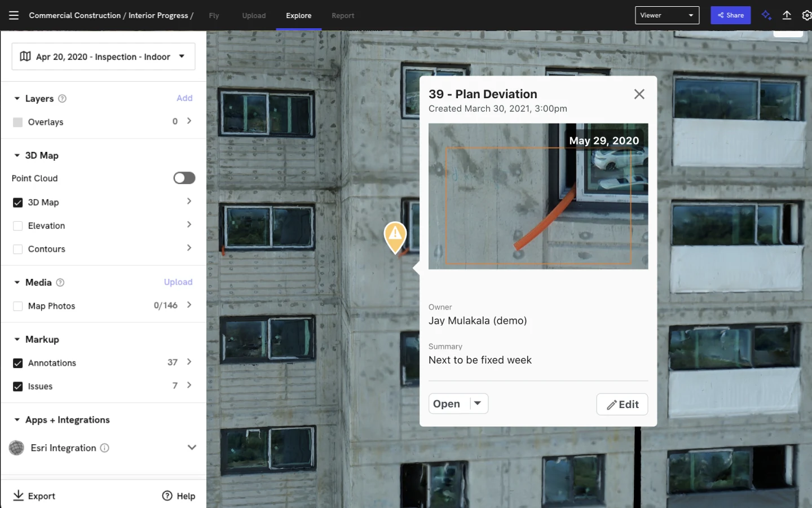
Task: Collapse the Layers section
Action: pyautogui.click(x=17, y=98)
